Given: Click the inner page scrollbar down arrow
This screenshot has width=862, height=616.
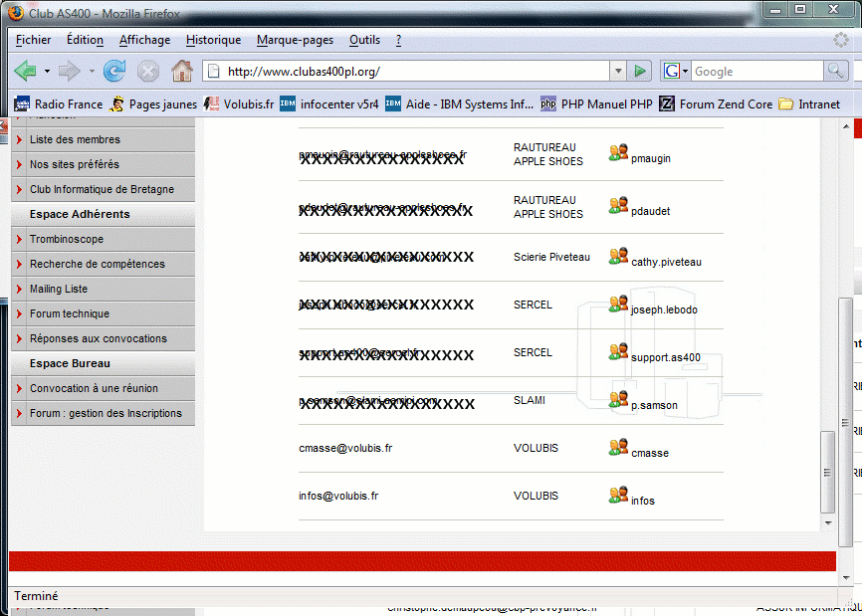Looking at the screenshot, I should coord(828,523).
